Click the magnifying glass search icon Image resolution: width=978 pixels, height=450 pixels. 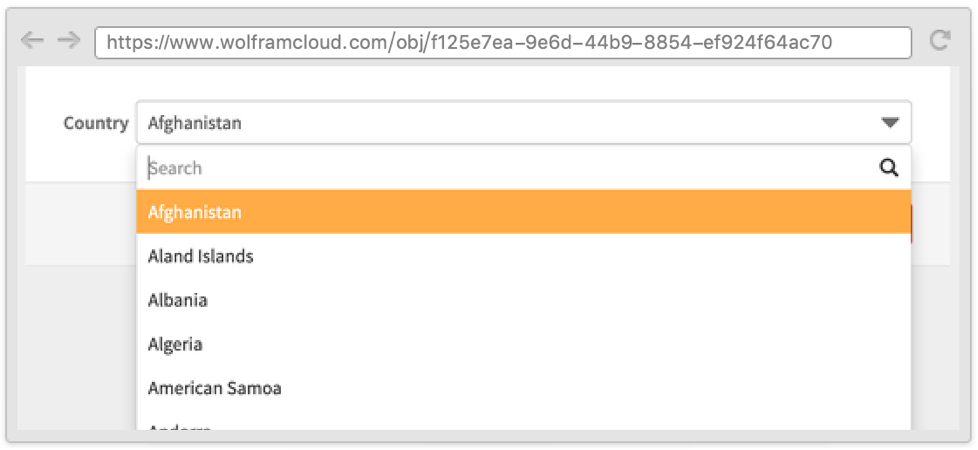(889, 168)
